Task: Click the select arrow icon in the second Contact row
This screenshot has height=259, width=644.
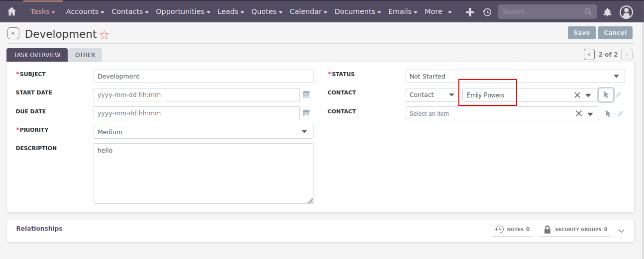Action: click(608, 113)
